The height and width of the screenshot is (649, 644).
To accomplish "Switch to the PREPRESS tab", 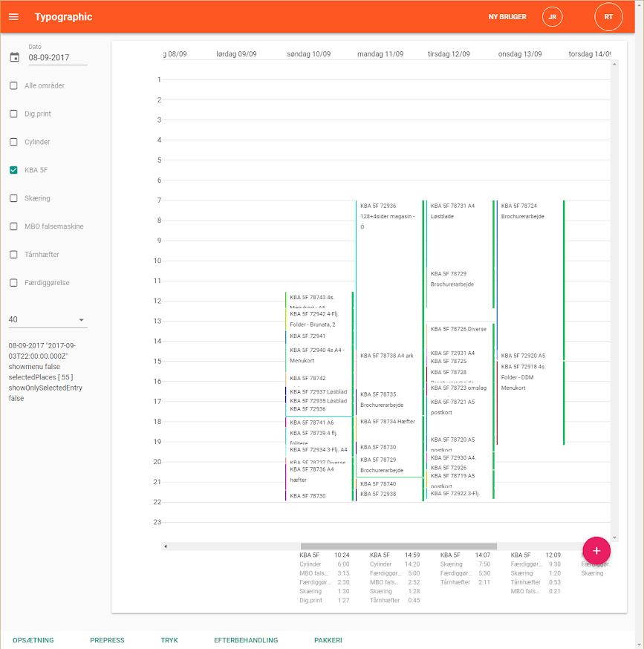I will click(107, 640).
